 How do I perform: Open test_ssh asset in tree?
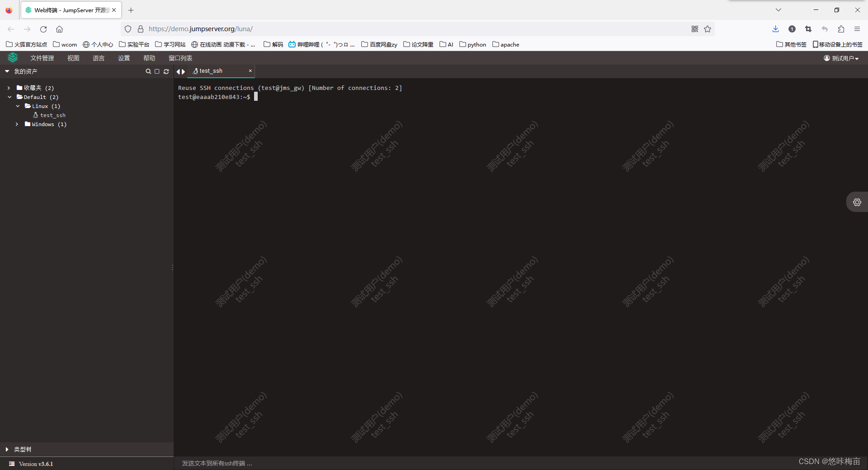[52, 115]
